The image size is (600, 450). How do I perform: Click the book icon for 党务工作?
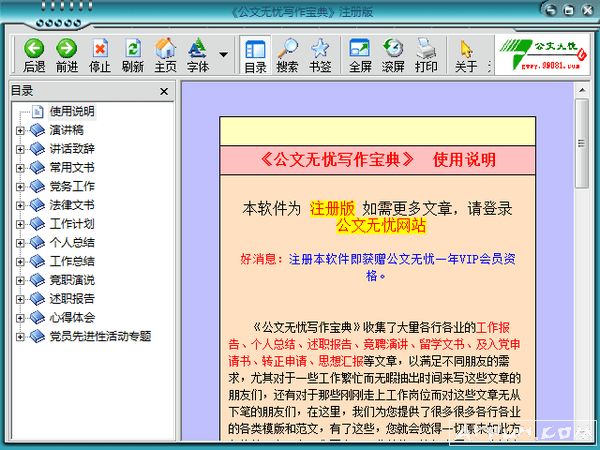click(37, 186)
